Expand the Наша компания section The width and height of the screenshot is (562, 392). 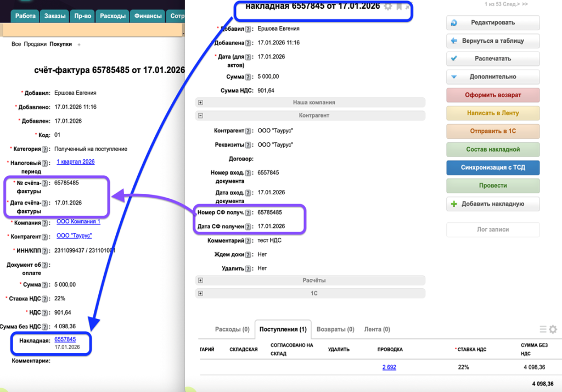[x=200, y=102]
